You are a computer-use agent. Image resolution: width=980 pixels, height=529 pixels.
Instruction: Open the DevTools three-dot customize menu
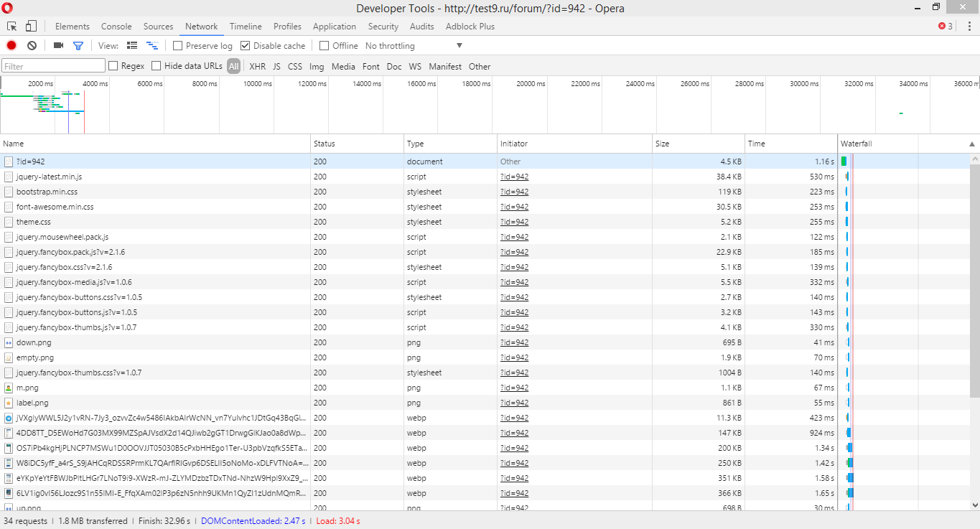coord(969,27)
